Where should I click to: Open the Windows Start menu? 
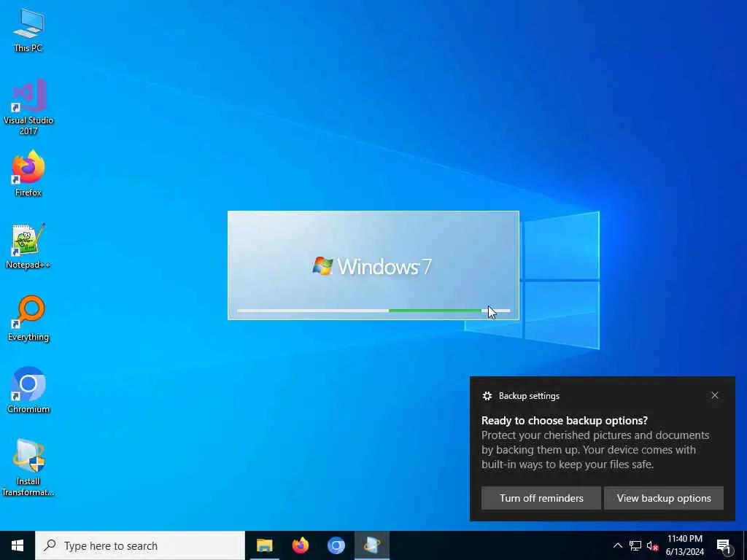pos(18,545)
